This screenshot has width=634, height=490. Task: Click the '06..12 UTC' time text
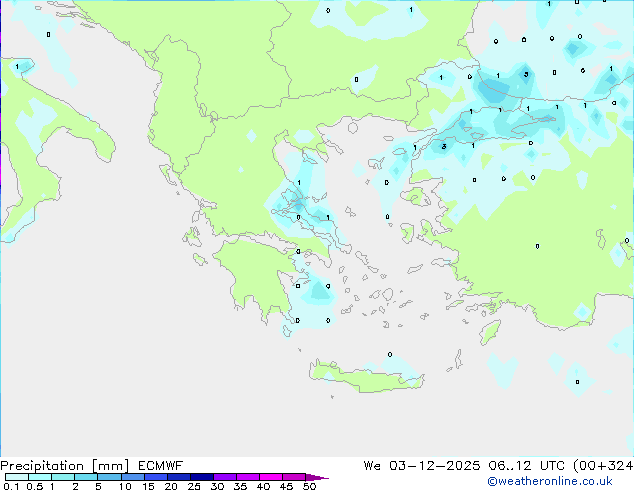(526, 466)
